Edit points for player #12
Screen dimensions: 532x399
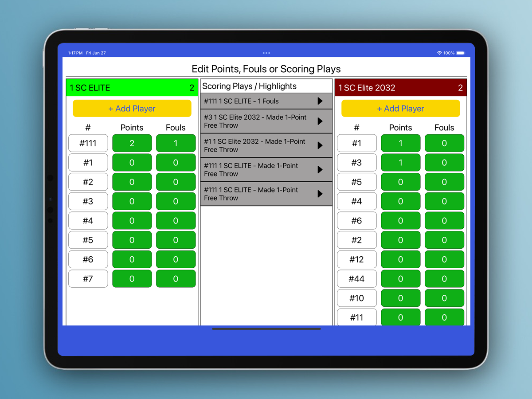pyautogui.click(x=400, y=259)
